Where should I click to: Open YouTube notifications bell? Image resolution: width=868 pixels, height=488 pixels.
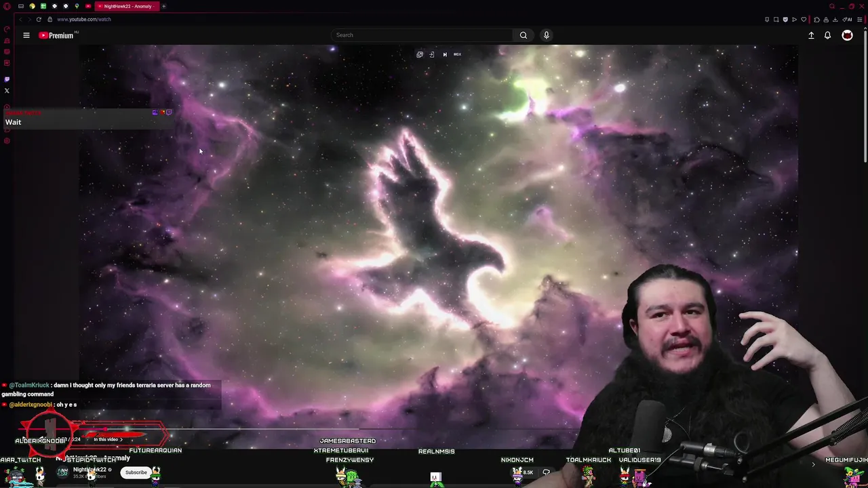click(x=827, y=35)
